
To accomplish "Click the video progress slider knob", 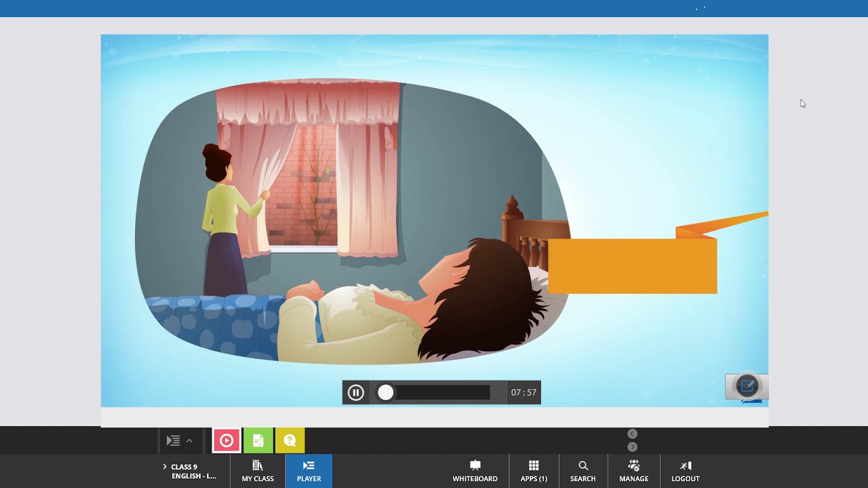I will (x=385, y=392).
